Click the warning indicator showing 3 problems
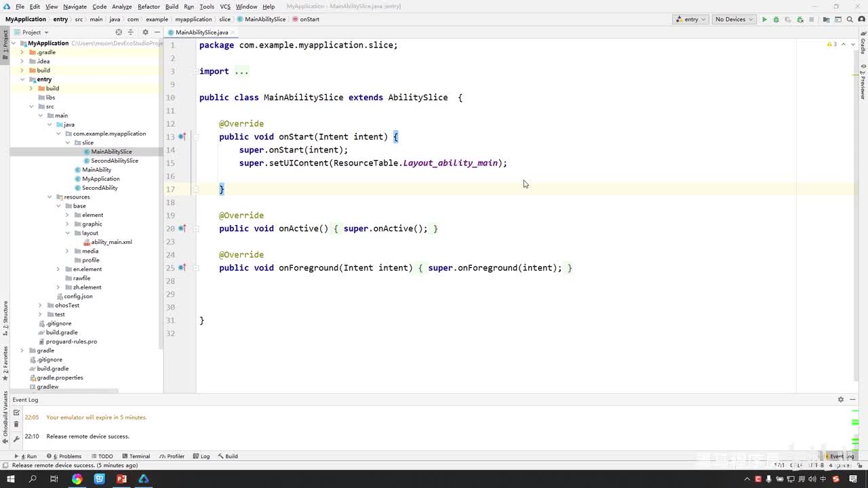Image resolution: width=868 pixels, height=488 pixels. tap(832, 44)
